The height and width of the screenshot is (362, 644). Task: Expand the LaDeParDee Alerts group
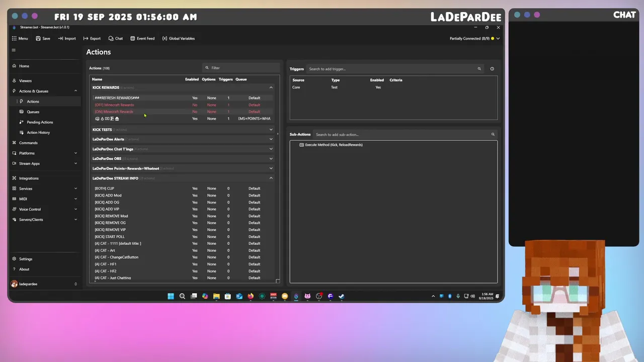[271, 139]
